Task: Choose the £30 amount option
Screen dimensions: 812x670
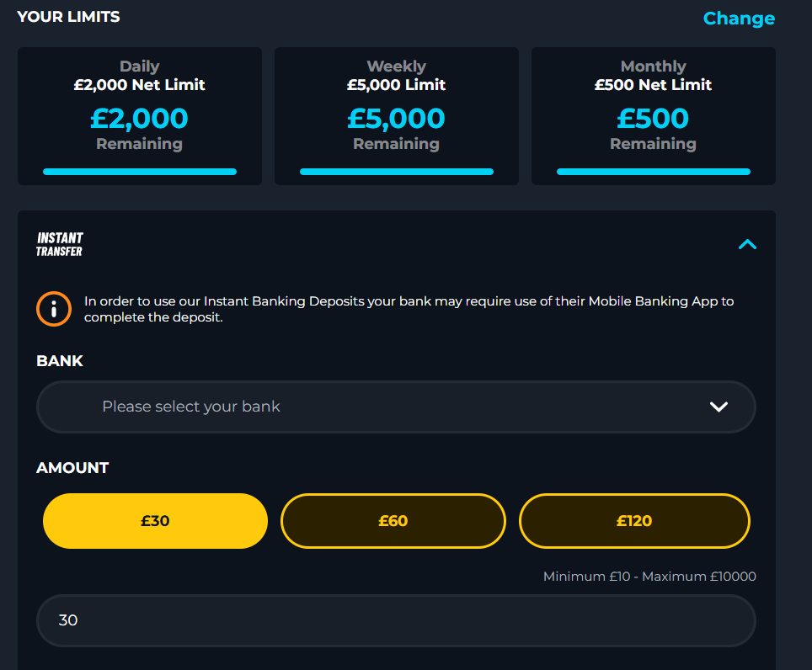Action: point(155,520)
